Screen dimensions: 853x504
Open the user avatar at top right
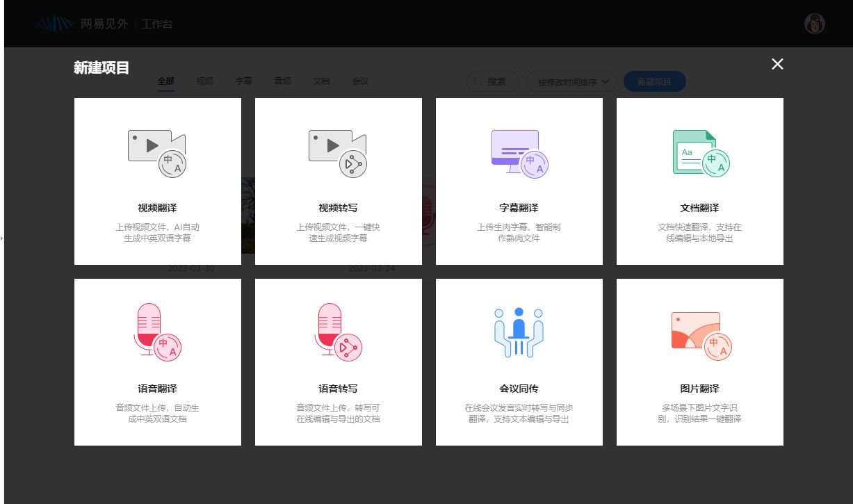[x=815, y=24]
